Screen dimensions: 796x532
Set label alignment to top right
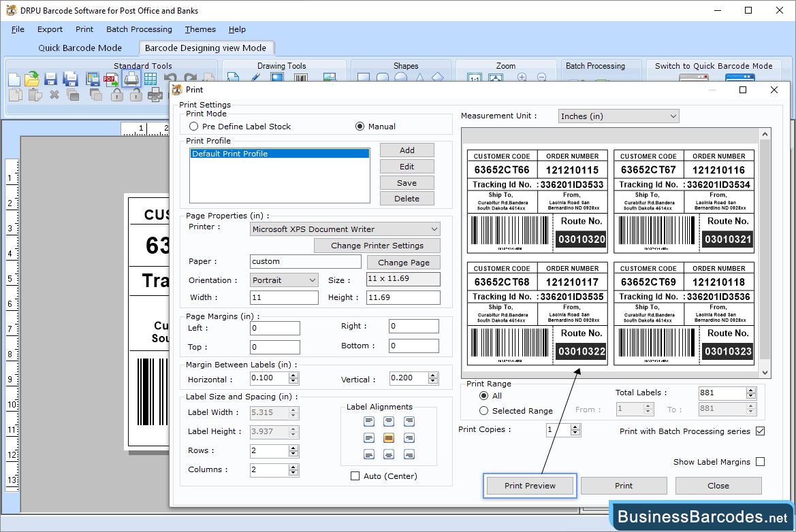(409, 421)
